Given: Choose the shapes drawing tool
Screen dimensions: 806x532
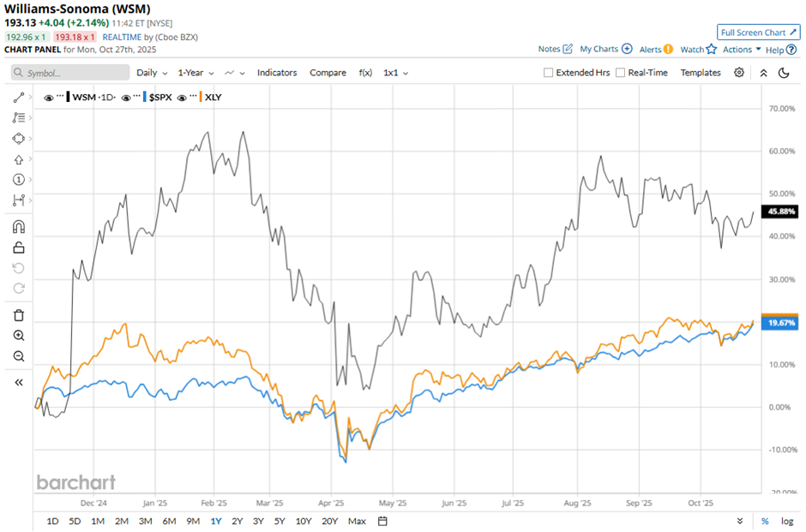Looking at the screenshot, I should click(19, 139).
